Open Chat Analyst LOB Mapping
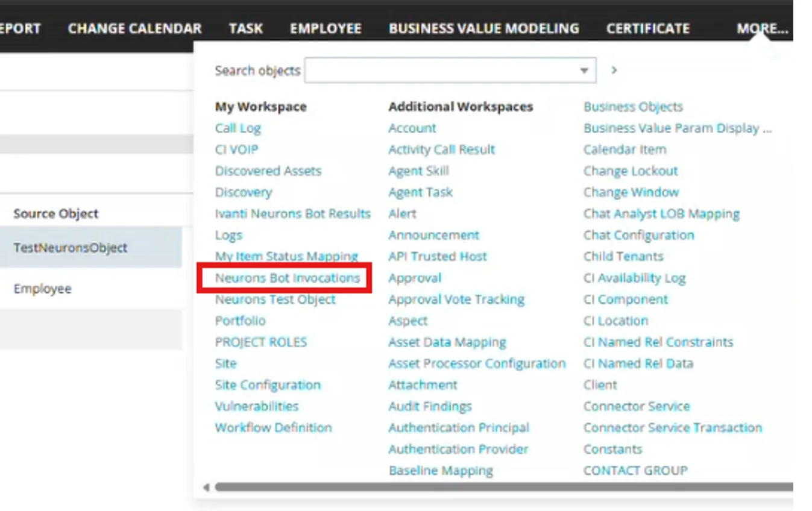Viewport: 812px width, 511px height. tap(661, 213)
